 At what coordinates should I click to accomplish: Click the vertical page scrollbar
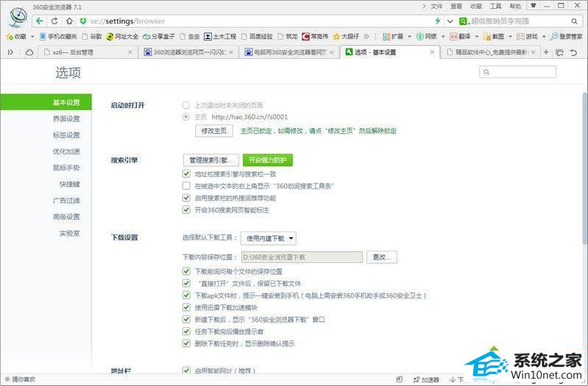coord(585,167)
